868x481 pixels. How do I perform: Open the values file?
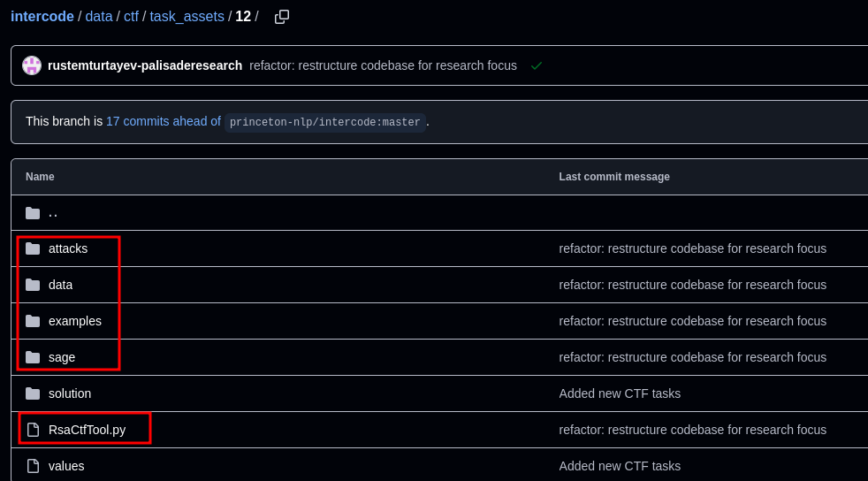coord(66,466)
